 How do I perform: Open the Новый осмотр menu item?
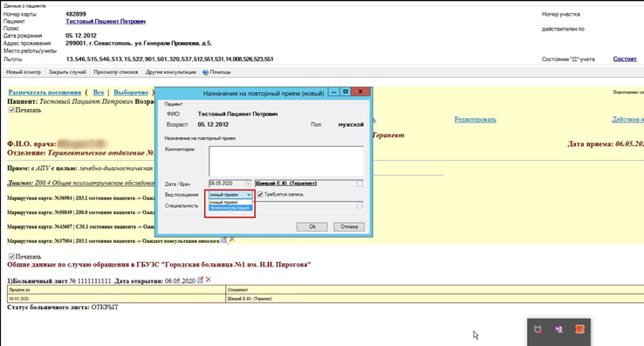pyautogui.click(x=24, y=72)
